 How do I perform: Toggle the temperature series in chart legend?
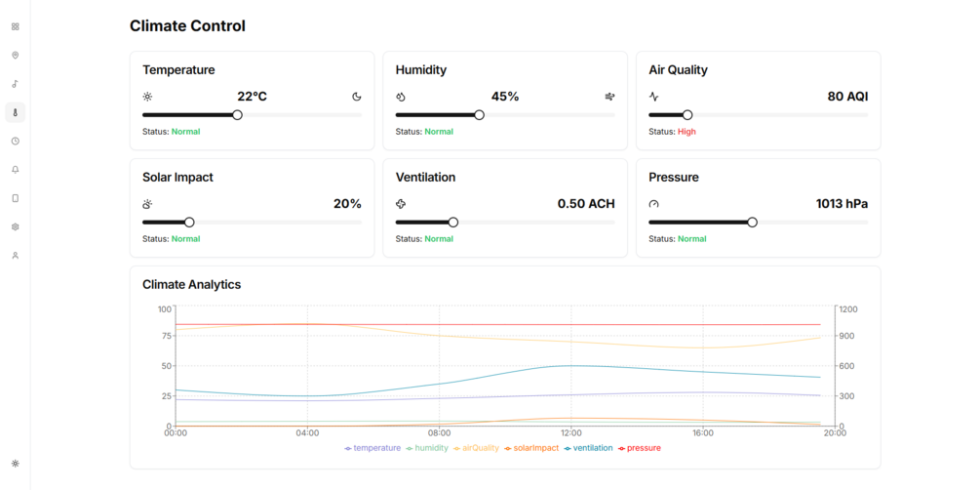click(372, 448)
